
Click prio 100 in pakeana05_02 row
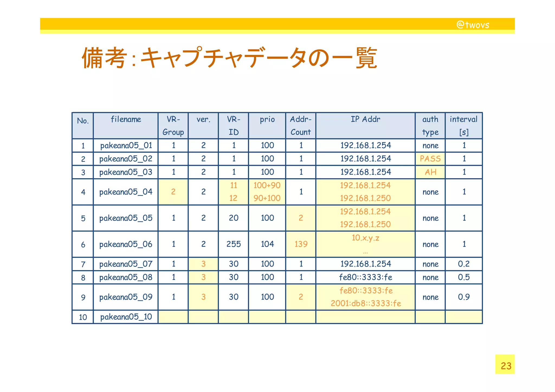(267, 159)
